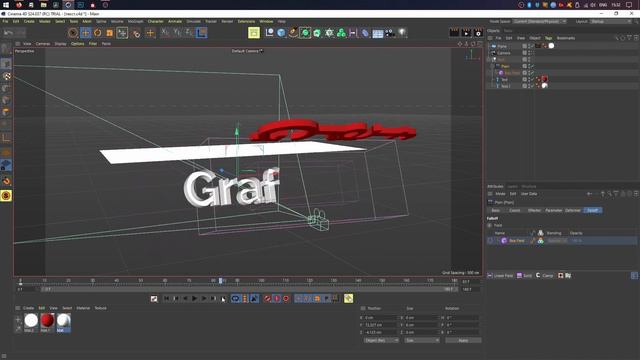Open the Default Camera dropdown in viewport
Screen dimensions: 640x360
(x=247, y=51)
